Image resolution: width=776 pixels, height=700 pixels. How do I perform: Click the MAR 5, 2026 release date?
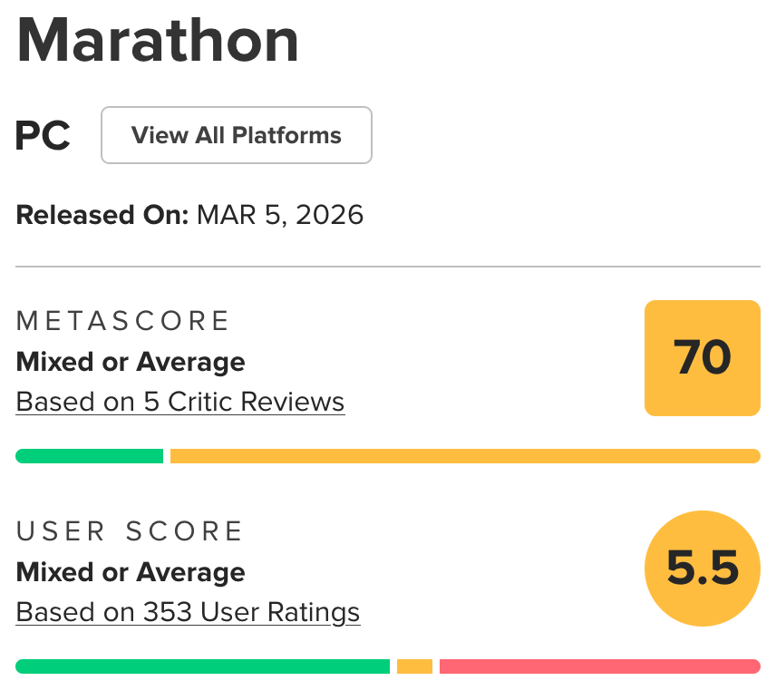(280, 215)
